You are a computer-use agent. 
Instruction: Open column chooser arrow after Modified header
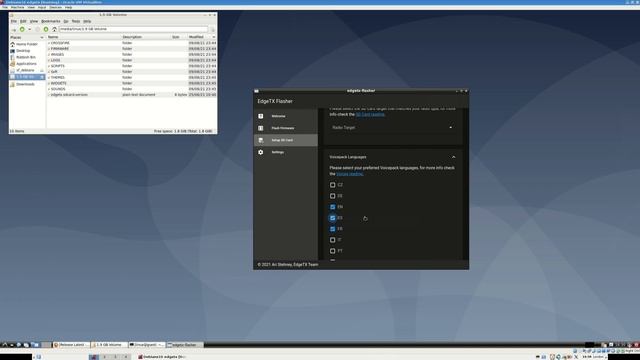(x=213, y=37)
